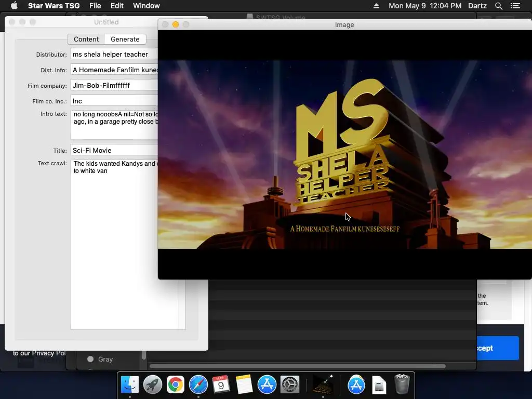Click the generated MS Shela Helper Teacher image
This screenshot has width=532, height=399.
point(345,154)
